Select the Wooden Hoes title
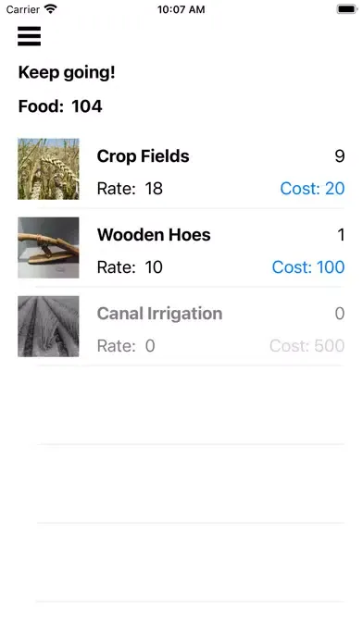Screen dimensions: 363x644 [154, 235]
